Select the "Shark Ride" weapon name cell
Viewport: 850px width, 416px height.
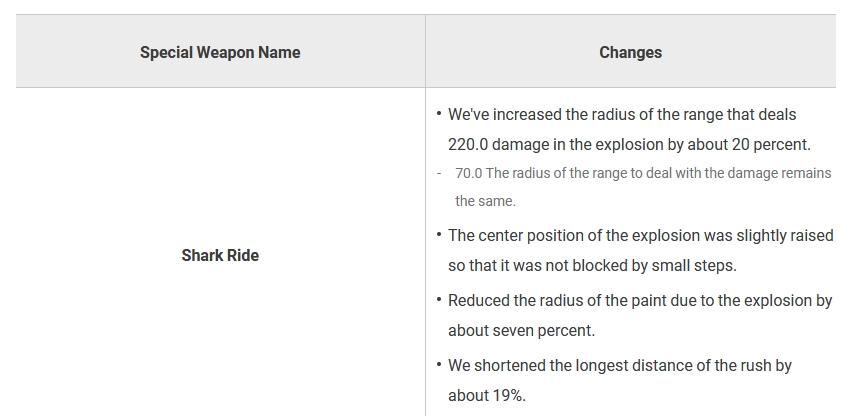pos(220,255)
